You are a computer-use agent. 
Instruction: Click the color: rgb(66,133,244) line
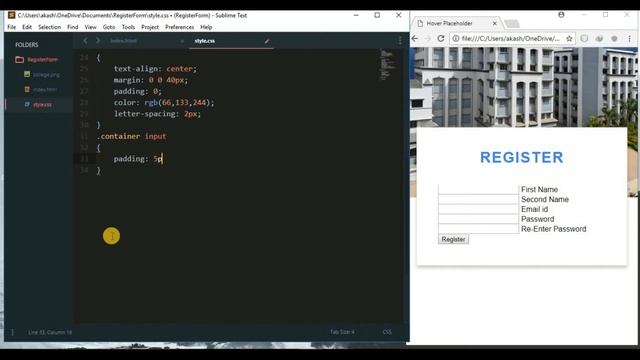pyautogui.click(x=164, y=102)
